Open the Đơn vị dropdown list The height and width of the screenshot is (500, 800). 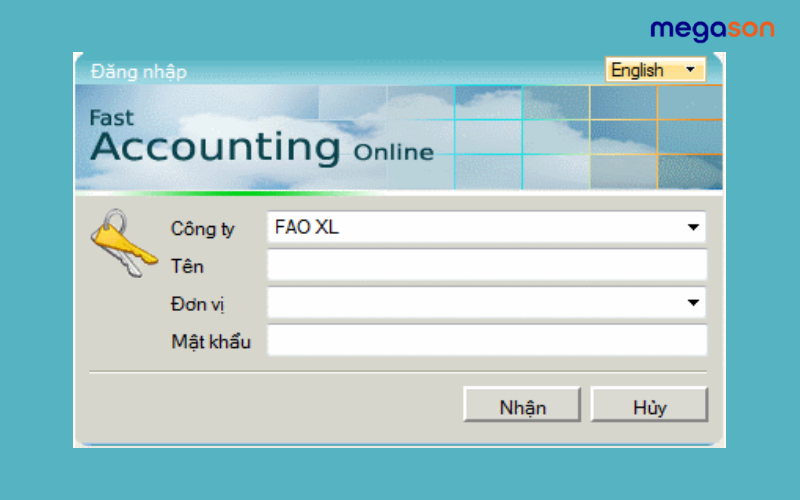(693, 303)
